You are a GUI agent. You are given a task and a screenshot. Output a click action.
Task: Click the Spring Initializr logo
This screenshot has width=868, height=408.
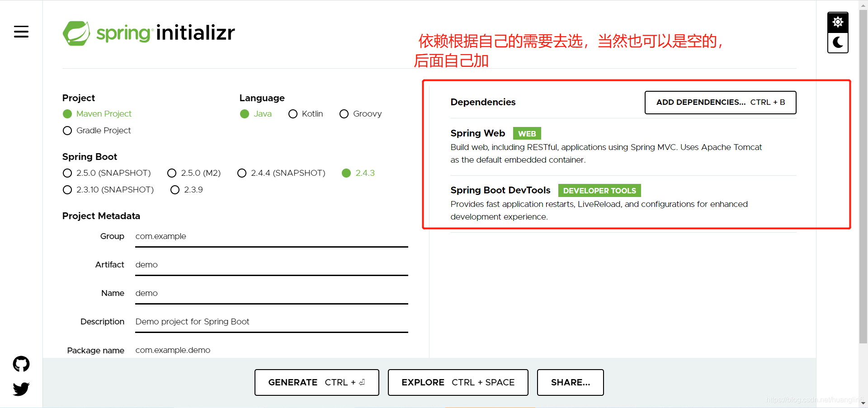(x=149, y=33)
